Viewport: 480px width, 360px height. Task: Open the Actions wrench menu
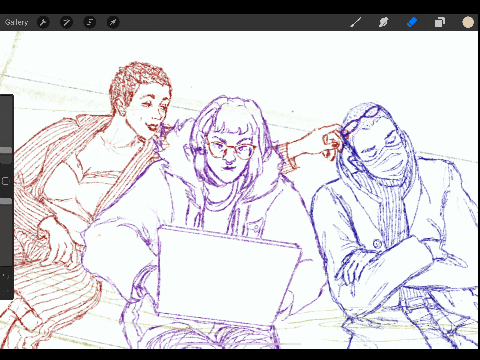pos(43,22)
